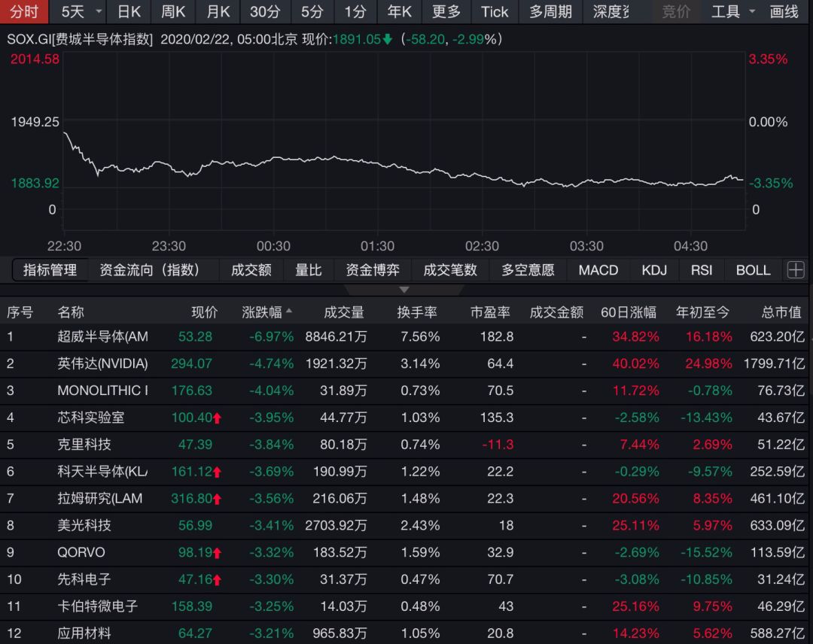This screenshot has height=644, width=813.
Task: Select the 先科电子 row
Action: [404, 579]
